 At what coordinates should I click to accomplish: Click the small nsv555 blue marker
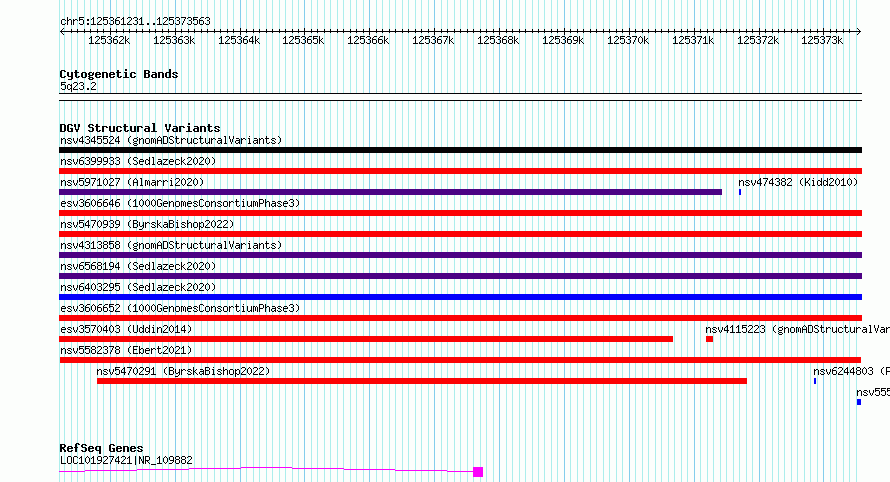pos(859,402)
